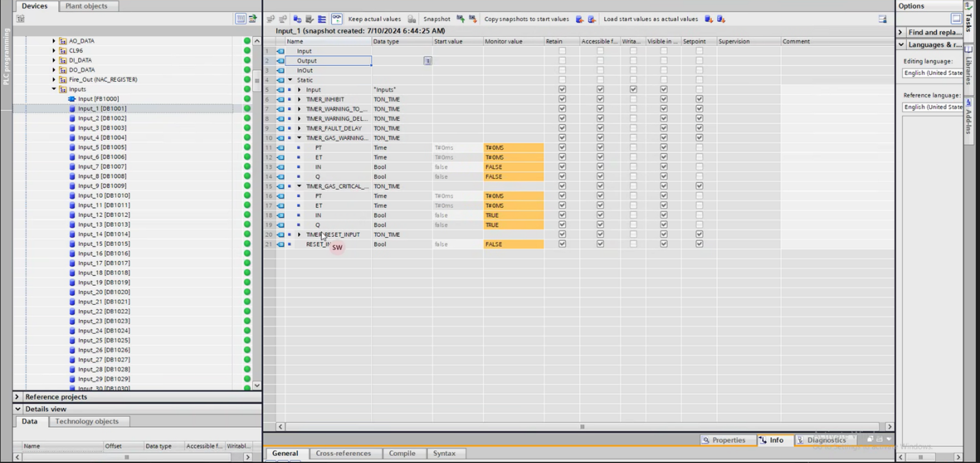Expand the Reference projects section
Image resolution: width=980 pixels, height=463 pixels.
[x=17, y=397]
